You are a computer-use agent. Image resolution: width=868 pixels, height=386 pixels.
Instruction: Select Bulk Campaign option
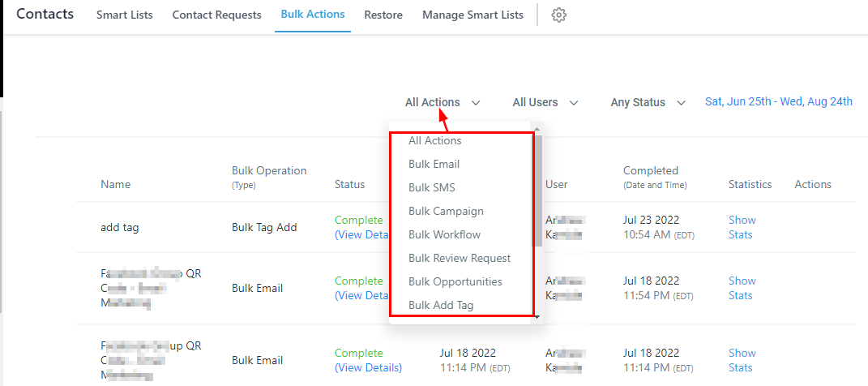(x=446, y=211)
